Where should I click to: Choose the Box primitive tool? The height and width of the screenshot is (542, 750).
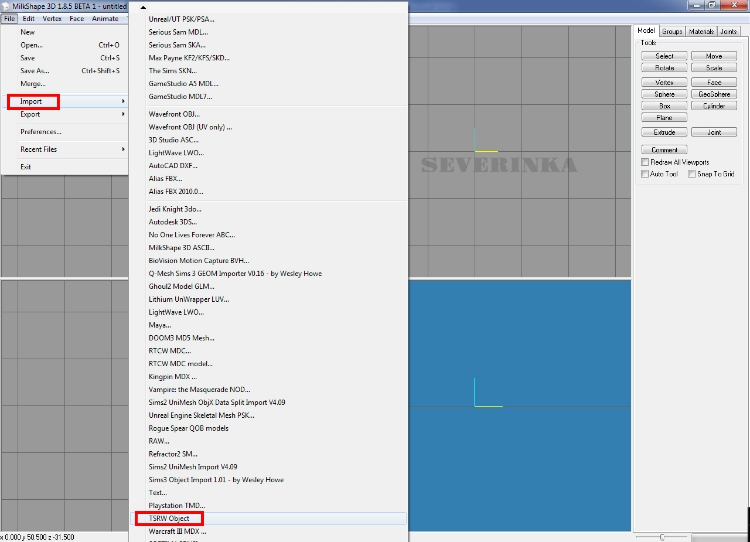tap(664, 106)
